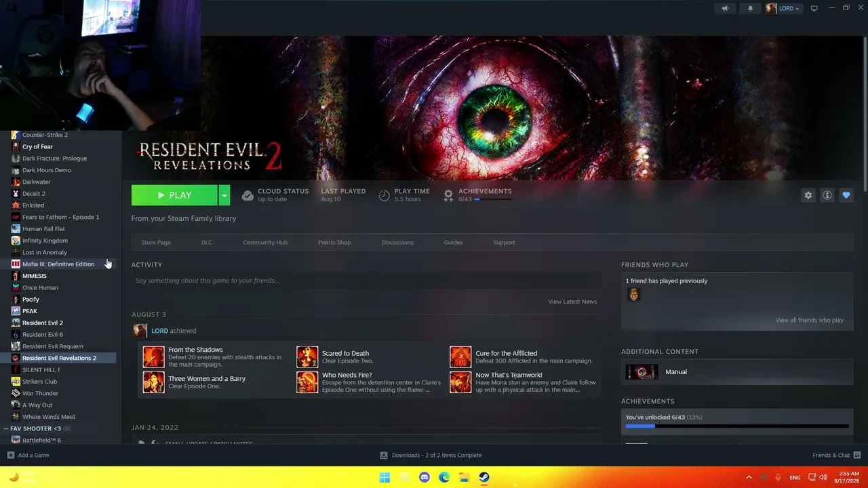
Task: Open the Downloads status in the bottom bar
Action: coord(431,455)
